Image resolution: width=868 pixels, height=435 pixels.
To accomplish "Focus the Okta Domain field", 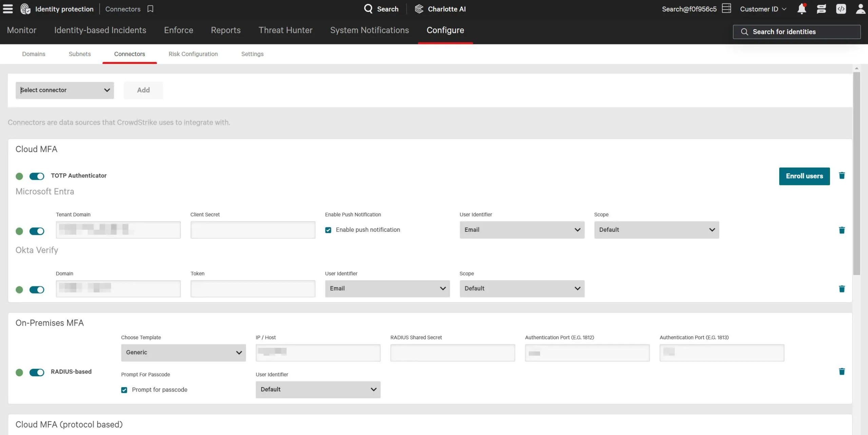I will click(118, 288).
